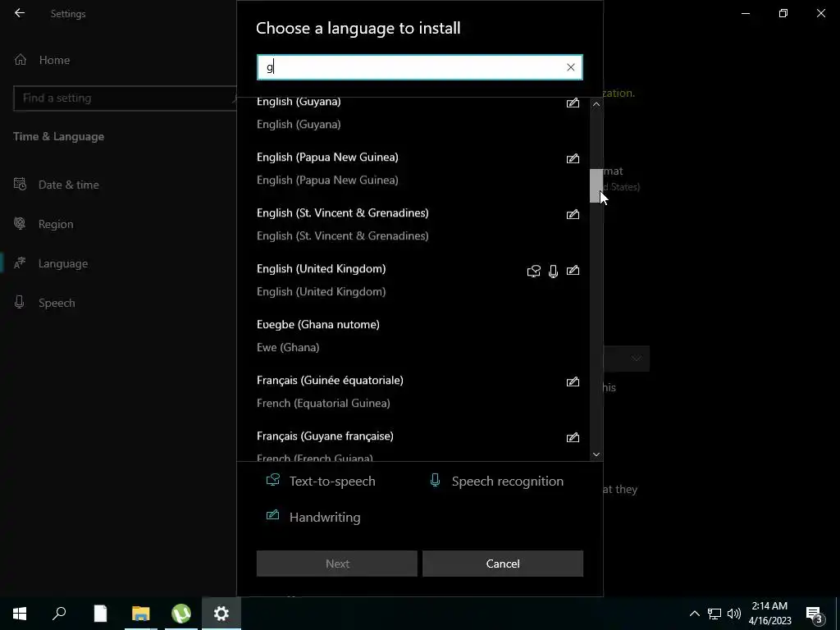Click handwriting icon for Papua New Guinea
This screenshot has width=840, height=630.
point(573,158)
